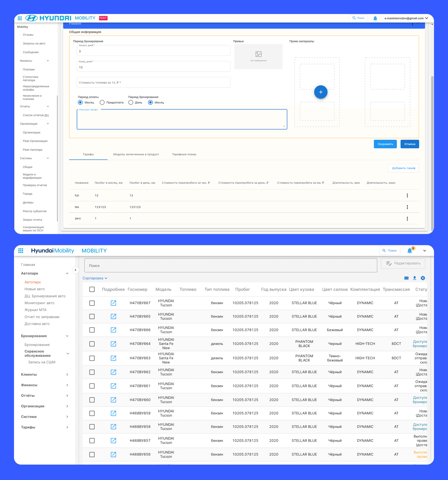The height and width of the screenshot is (480, 448).
Task: Check the box for car H470BY864
Action: point(92,344)
